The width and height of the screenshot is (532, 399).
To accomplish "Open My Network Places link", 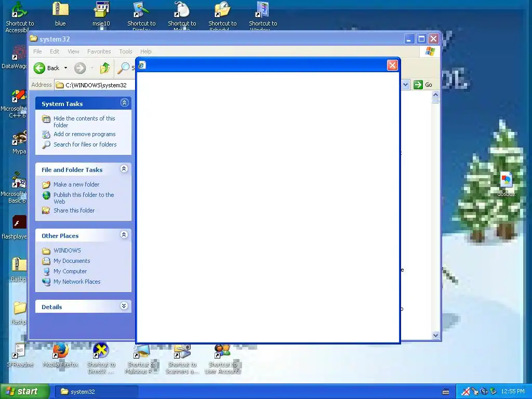I will coord(77,282).
